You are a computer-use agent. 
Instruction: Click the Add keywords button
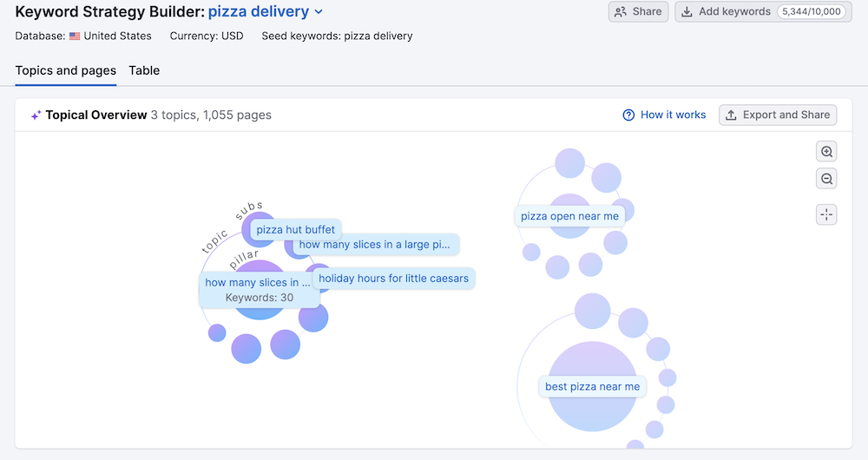(x=726, y=12)
